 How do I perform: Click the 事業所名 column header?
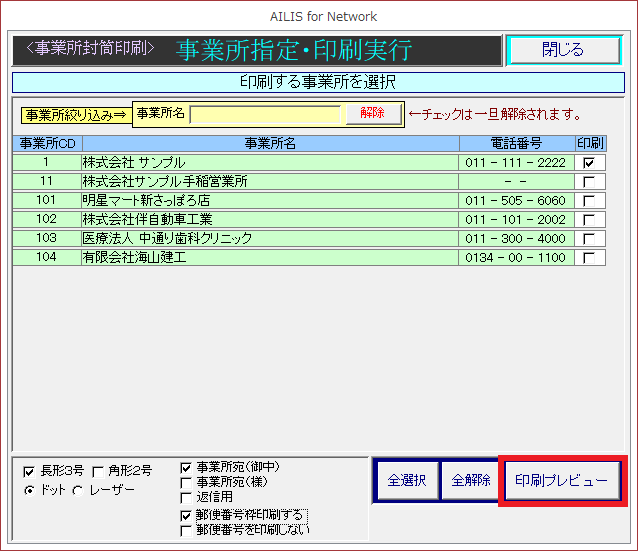[x=270, y=144]
